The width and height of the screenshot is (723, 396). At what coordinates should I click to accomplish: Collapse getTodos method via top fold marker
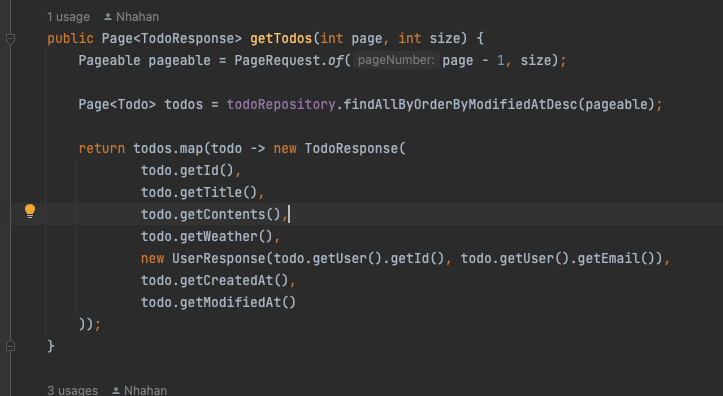click(11, 39)
